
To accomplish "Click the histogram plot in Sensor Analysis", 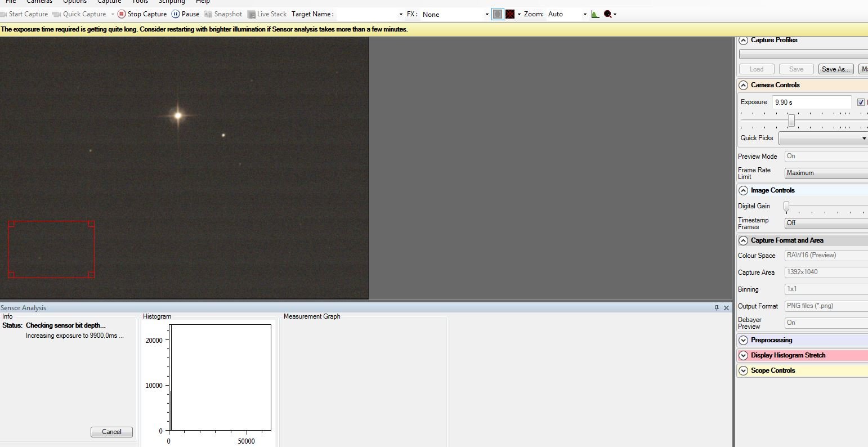I will (x=220, y=378).
